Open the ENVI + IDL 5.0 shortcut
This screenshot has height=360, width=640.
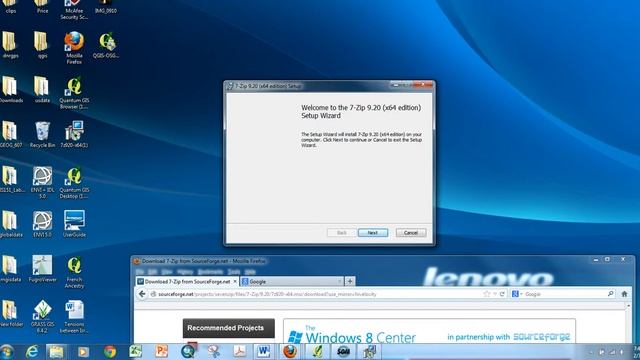click(x=42, y=182)
